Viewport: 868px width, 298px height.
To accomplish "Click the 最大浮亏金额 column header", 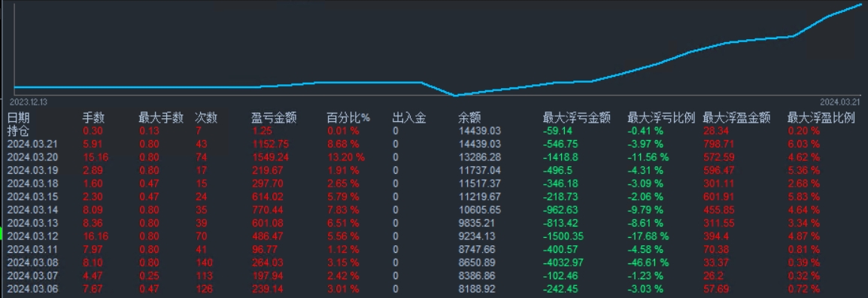I will (x=577, y=117).
